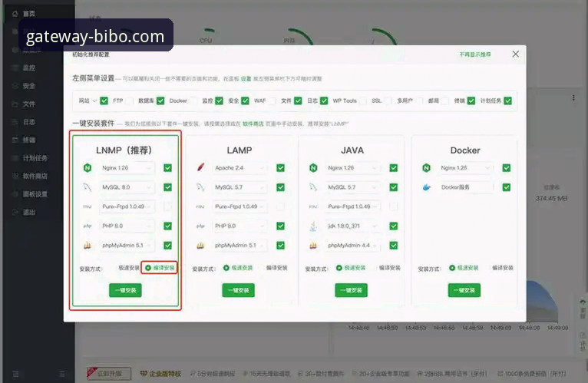
Task: Click 一键安装 in the LNMP card
Action: [125, 290]
